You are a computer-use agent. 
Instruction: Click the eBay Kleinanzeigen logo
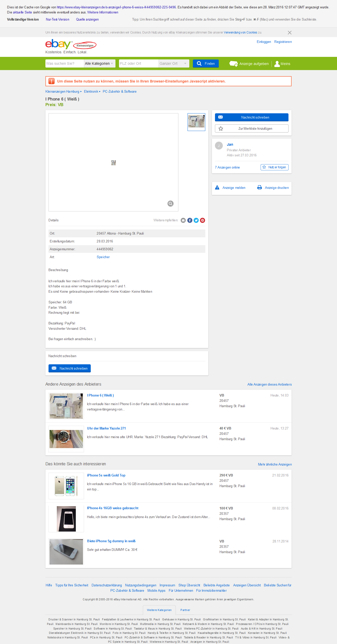point(71,44)
